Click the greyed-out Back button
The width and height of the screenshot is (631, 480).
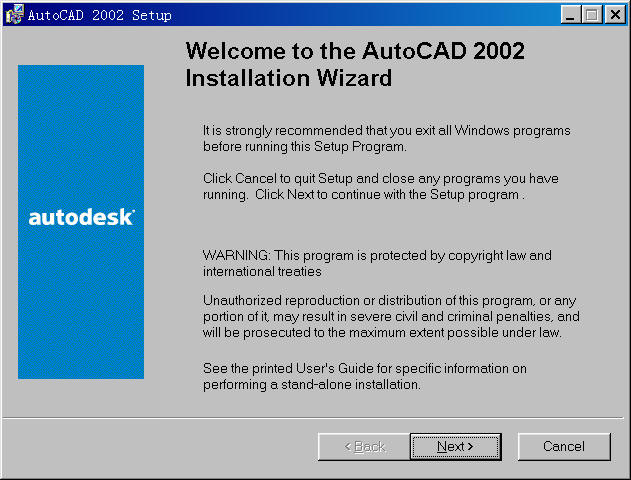point(364,446)
